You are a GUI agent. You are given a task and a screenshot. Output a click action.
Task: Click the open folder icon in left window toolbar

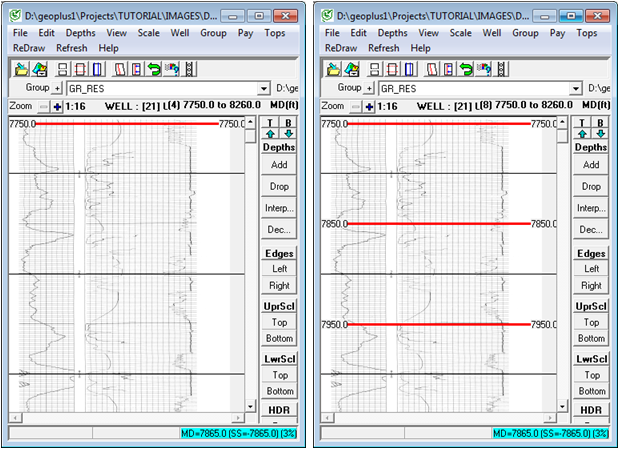tap(22, 69)
